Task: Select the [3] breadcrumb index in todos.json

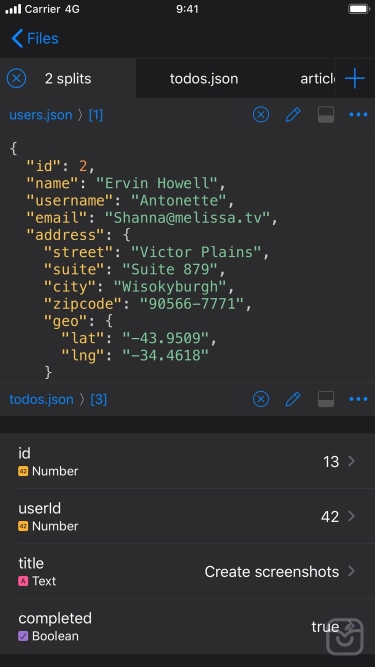Action: [x=99, y=399]
